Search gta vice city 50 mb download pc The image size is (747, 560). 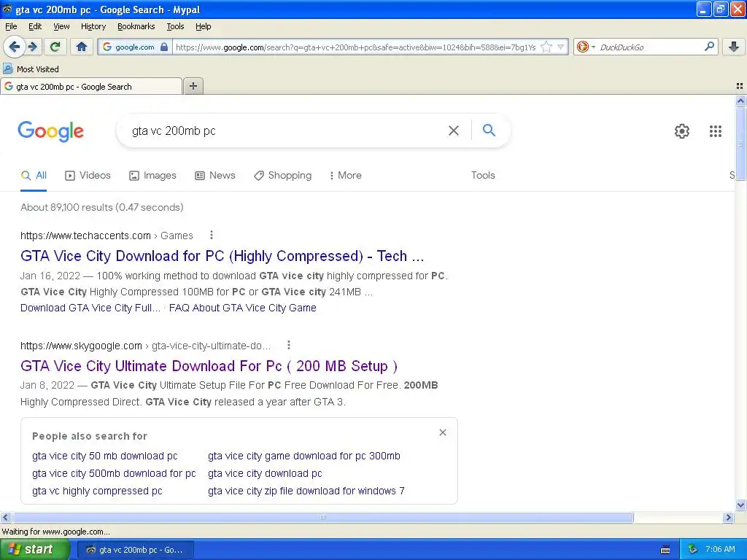(105, 456)
